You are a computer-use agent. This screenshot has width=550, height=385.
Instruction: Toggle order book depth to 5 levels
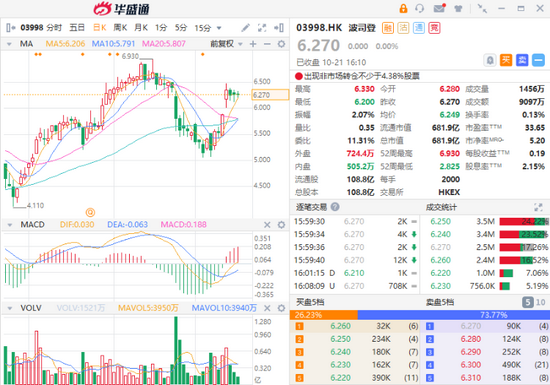tap(528, 302)
